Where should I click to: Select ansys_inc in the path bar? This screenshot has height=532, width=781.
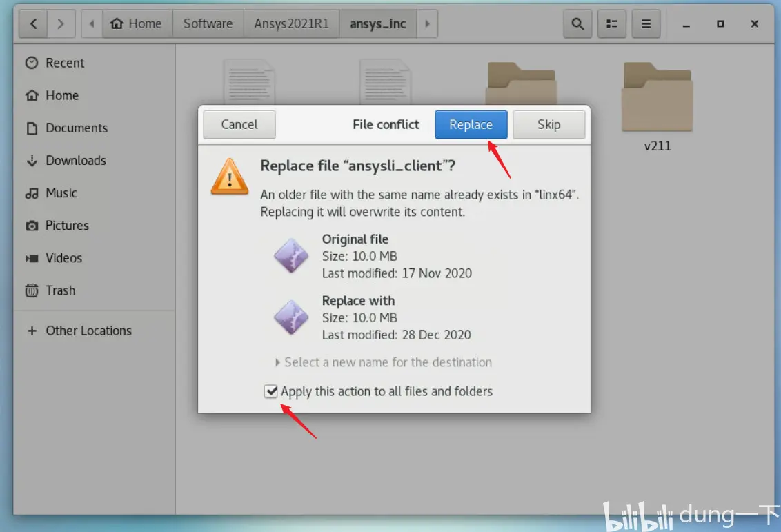(x=377, y=23)
